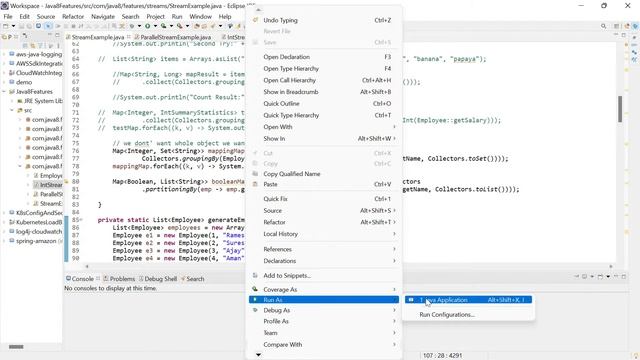
Task: Open the Debug As submenu
Action: click(x=324, y=310)
